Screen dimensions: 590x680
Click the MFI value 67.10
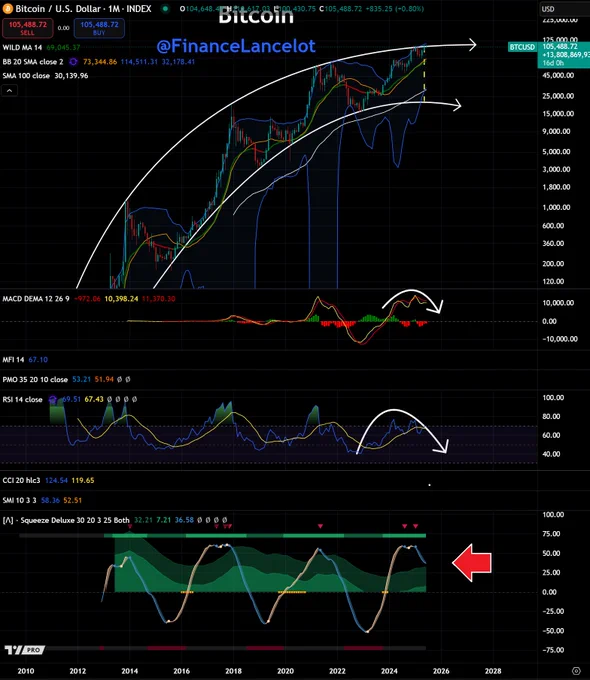[x=38, y=360]
